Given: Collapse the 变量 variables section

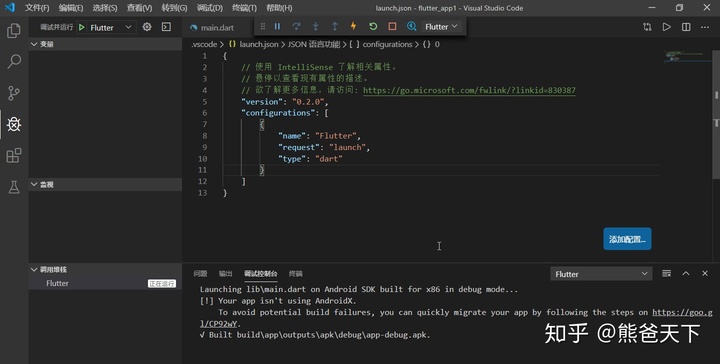Looking at the screenshot, I should [x=105, y=44].
